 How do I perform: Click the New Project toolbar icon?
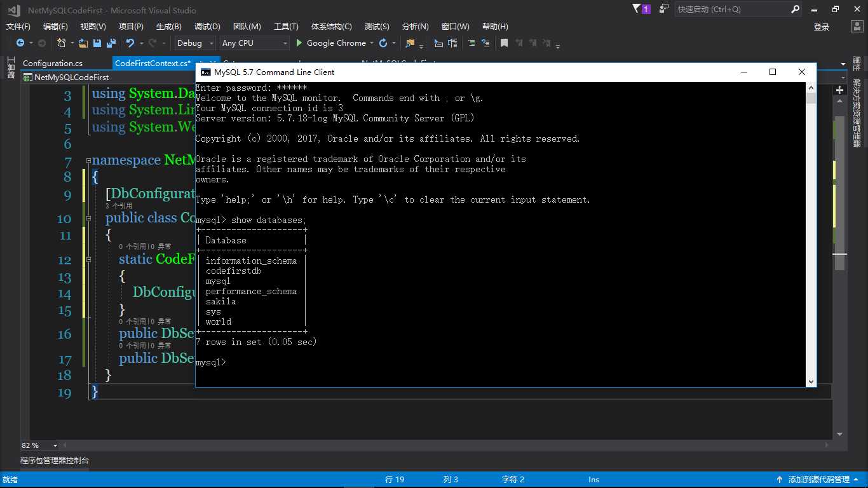click(61, 43)
